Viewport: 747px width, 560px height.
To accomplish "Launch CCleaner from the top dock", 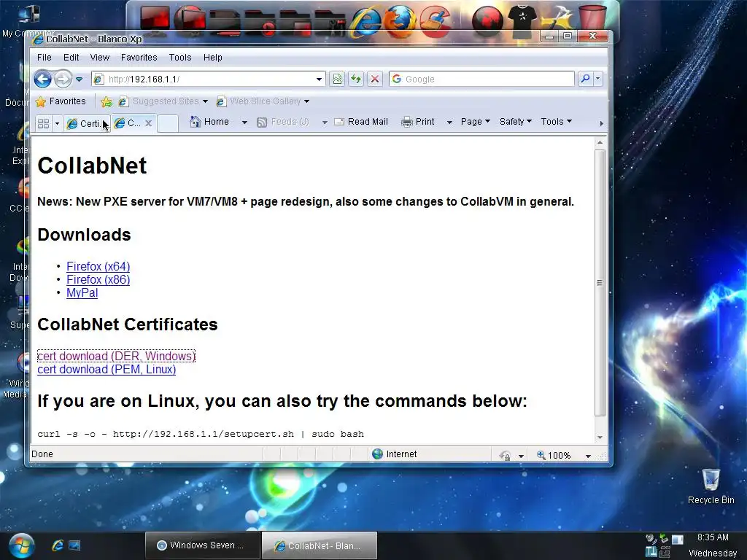I will click(x=435, y=20).
